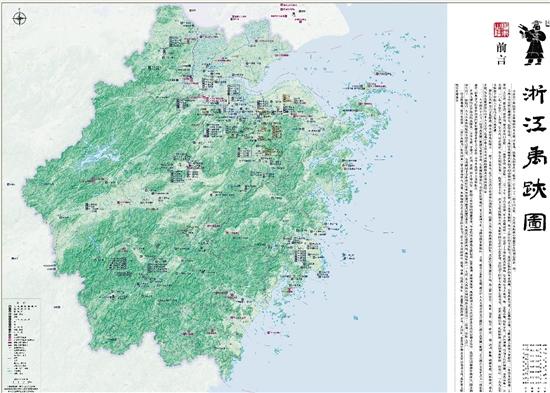The image size is (550, 393).
Task: Click the open sea area southeast of coast
Action: coord(379,316)
